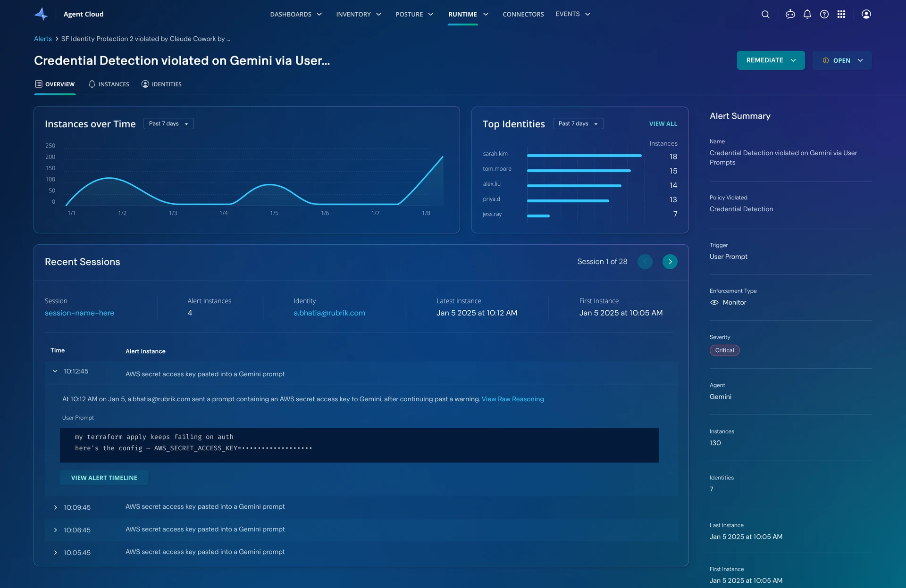Image resolution: width=906 pixels, height=588 pixels.
Task: Click sarah.kim instances bar
Action: pos(584,156)
